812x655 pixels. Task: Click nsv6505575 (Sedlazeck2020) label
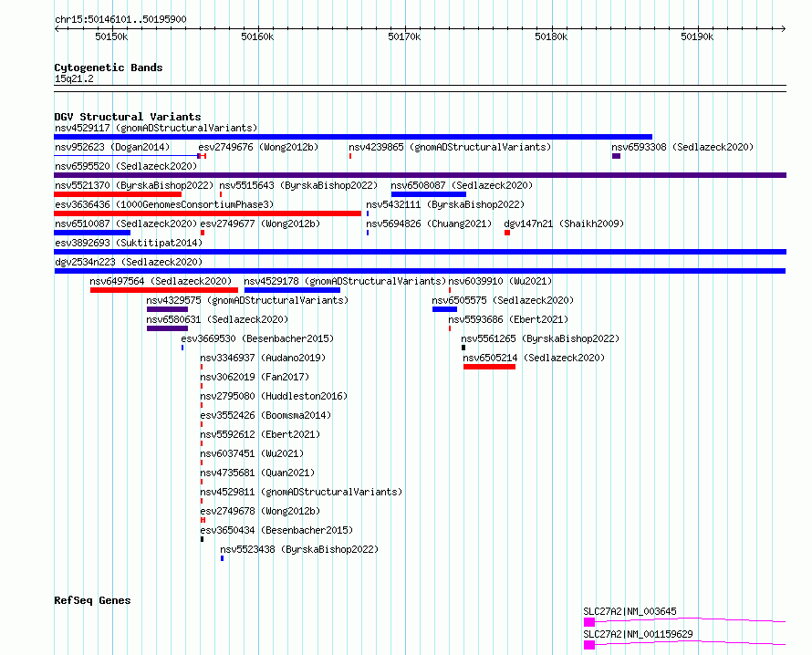(503, 300)
